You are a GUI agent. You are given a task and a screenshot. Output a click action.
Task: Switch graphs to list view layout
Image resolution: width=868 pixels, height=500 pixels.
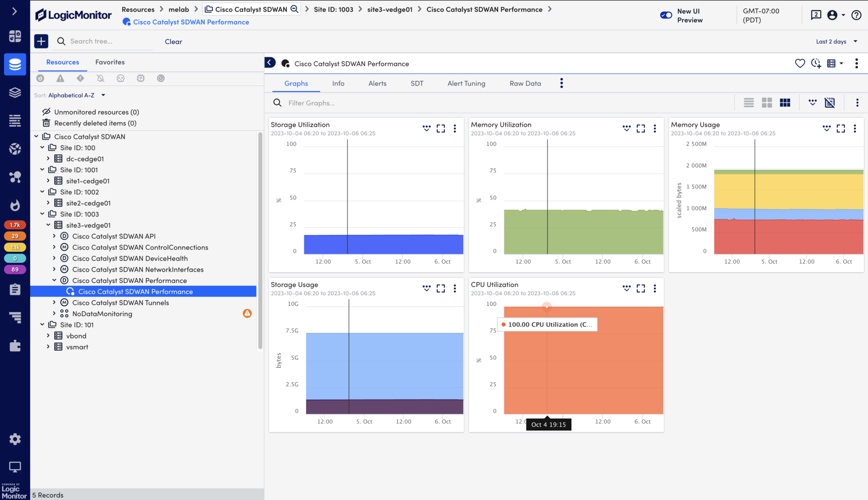[x=748, y=103]
